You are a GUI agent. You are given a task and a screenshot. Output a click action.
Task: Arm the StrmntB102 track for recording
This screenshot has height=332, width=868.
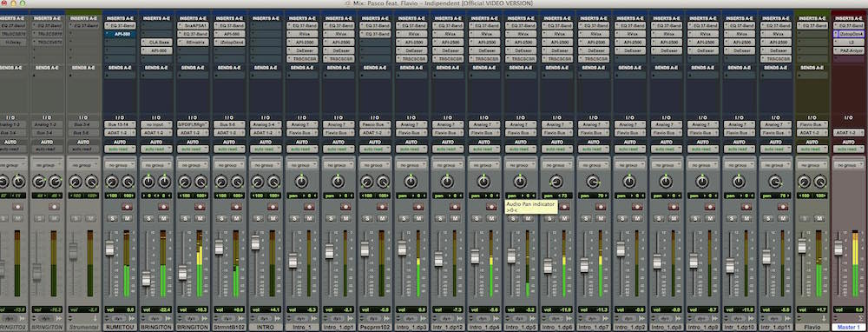click(x=236, y=206)
